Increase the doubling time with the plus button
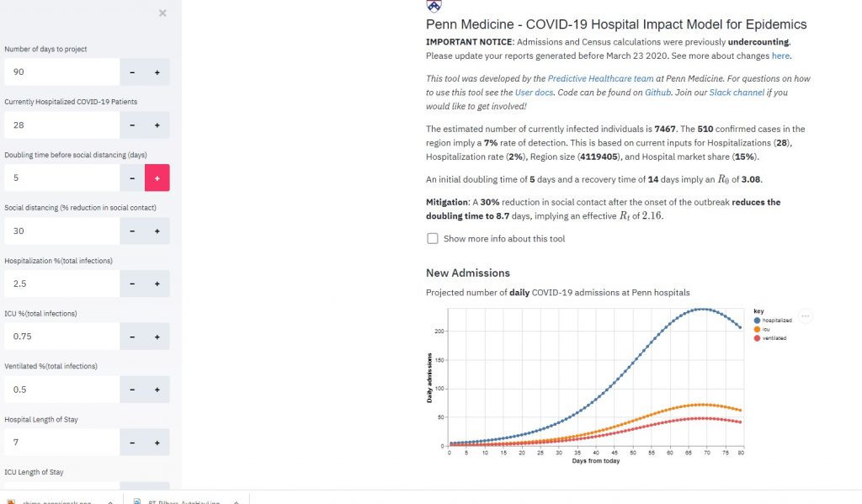This screenshot has width=862, height=504. point(157,178)
